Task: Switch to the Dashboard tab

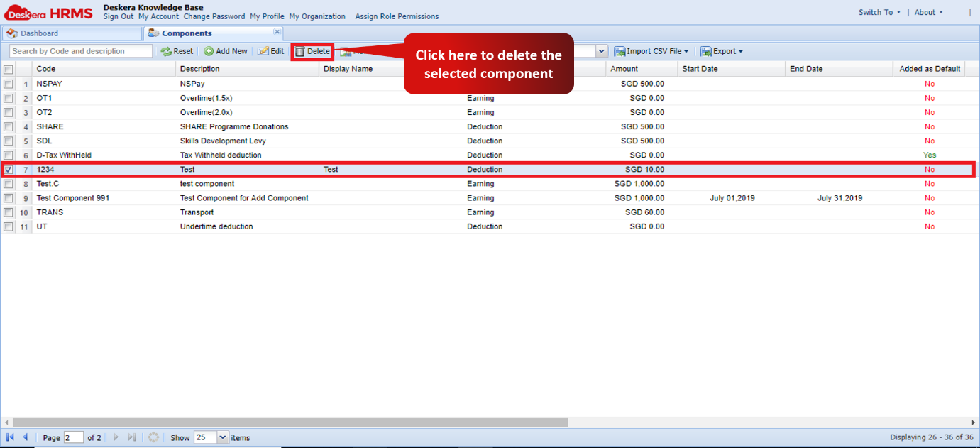Action: [71, 33]
